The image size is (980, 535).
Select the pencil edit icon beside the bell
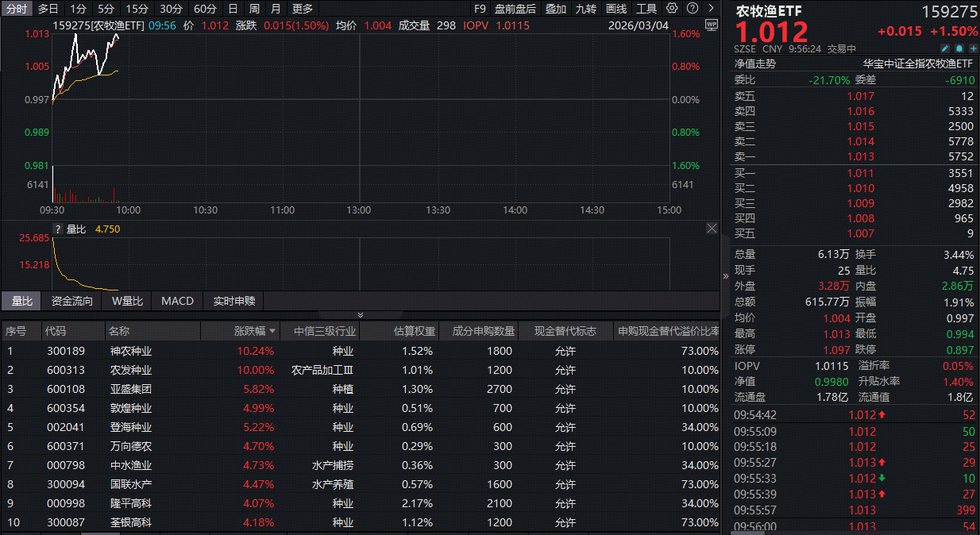click(945, 48)
